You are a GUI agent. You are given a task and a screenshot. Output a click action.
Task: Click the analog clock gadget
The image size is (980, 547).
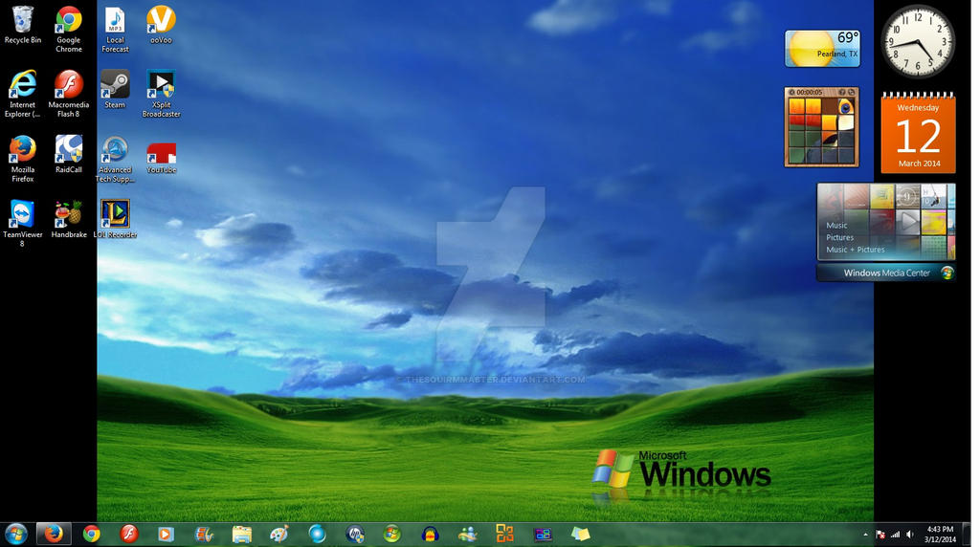[918, 41]
